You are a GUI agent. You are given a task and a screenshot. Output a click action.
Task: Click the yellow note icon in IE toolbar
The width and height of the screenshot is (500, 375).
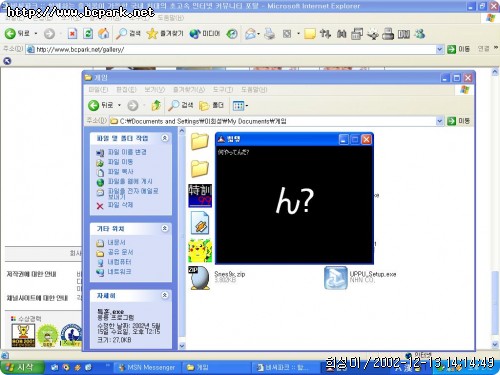point(310,34)
